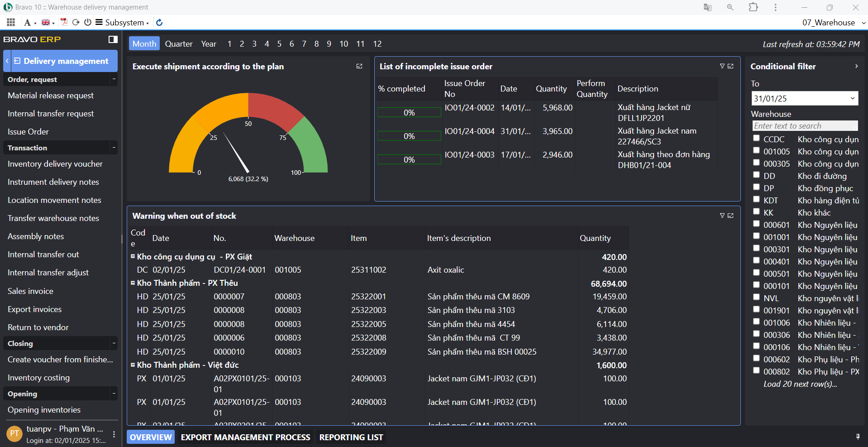The height and width of the screenshot is (447, 868).
Task: Click the blue refresh icon beside Subsystem
Action: (x=159, y=22)
